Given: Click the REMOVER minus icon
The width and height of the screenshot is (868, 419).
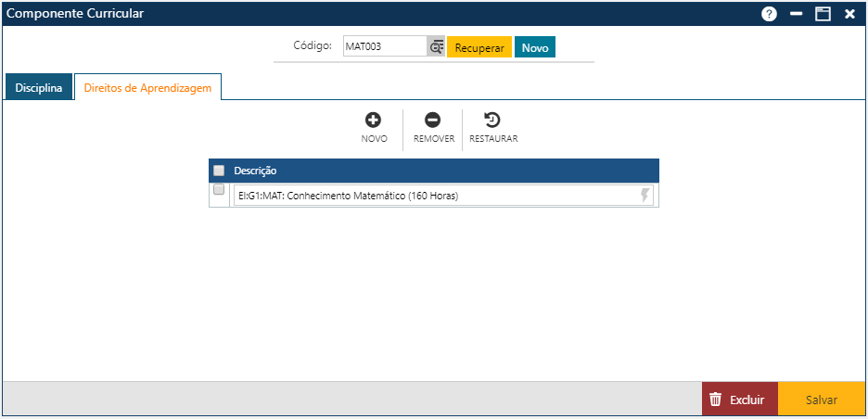Looking at the screenshot, I should pos(433,121).
